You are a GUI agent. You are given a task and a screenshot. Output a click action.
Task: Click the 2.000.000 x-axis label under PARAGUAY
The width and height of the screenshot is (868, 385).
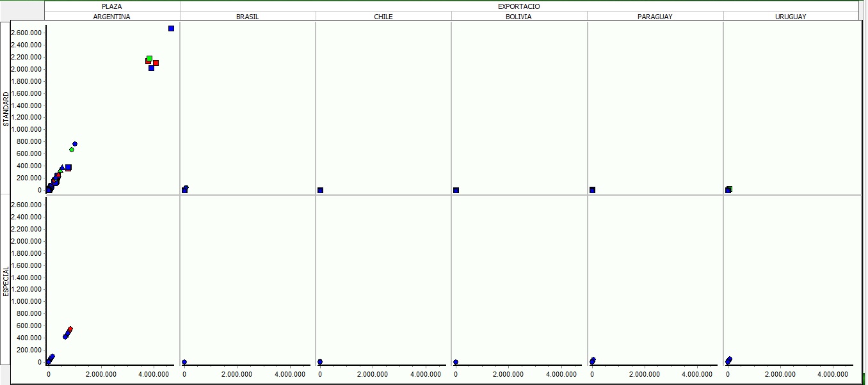pos(645,374)
